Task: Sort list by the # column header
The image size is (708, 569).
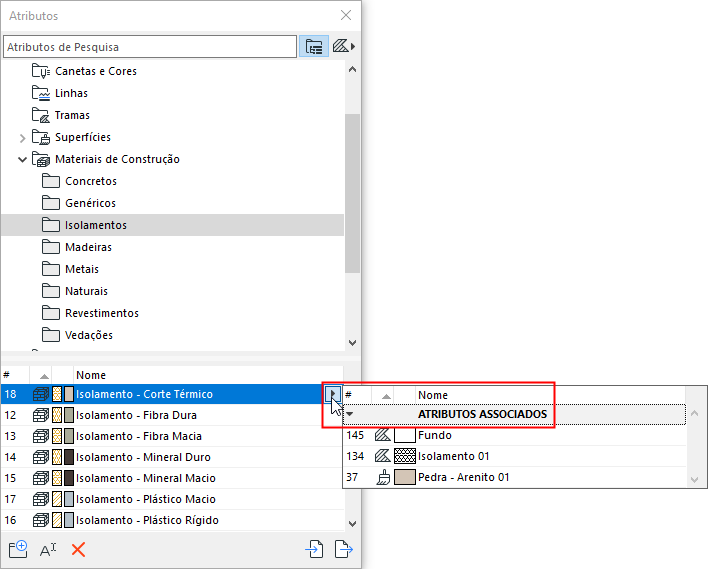Action: pos(15,375)
